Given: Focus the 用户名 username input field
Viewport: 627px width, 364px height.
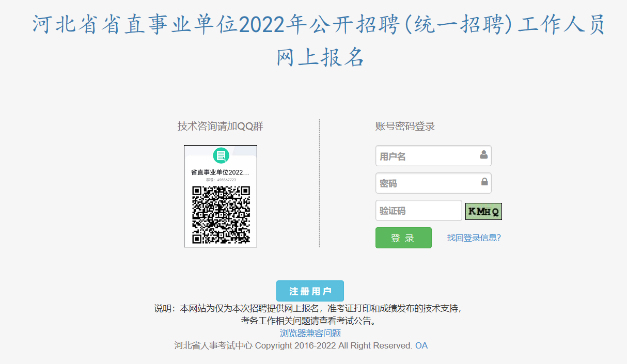Looking at the screenshot, I should 433,156.
